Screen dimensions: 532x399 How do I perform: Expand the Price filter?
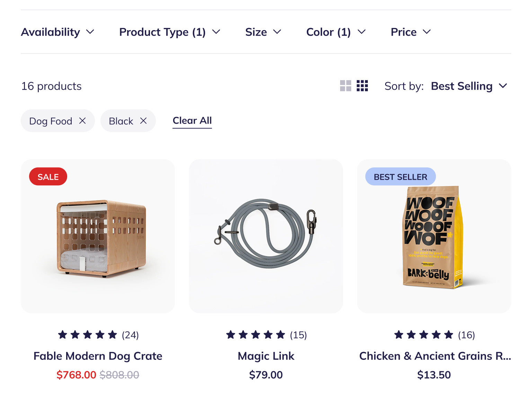coord(410,32)
